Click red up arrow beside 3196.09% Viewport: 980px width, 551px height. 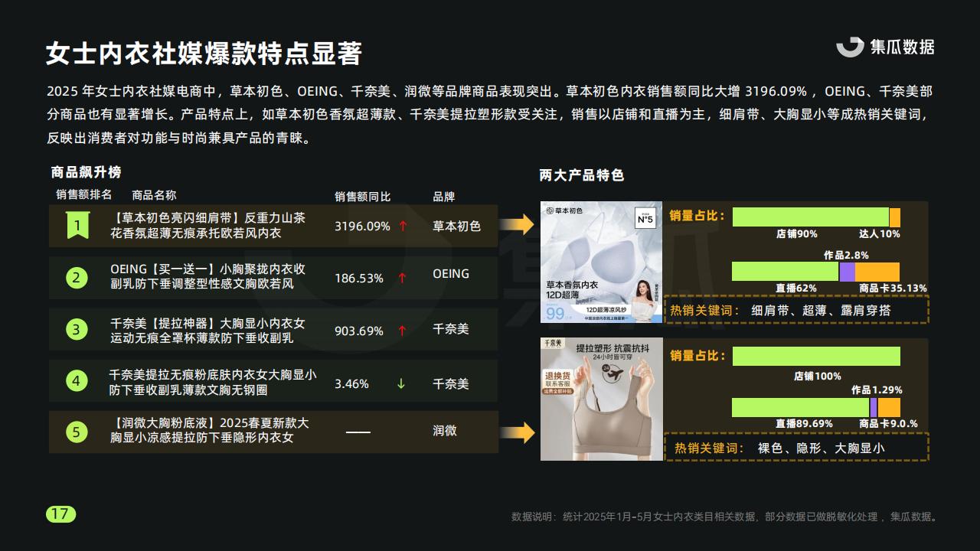[x=403, y=227]
